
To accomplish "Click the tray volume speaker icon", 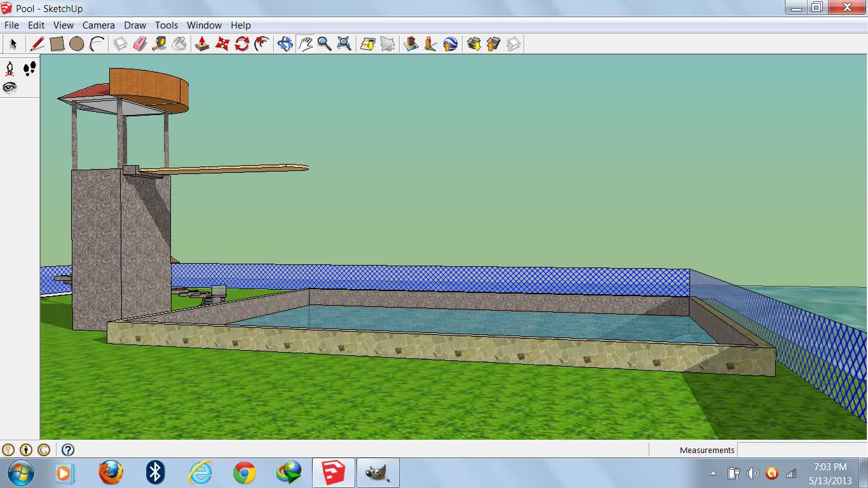I will 752,473.
